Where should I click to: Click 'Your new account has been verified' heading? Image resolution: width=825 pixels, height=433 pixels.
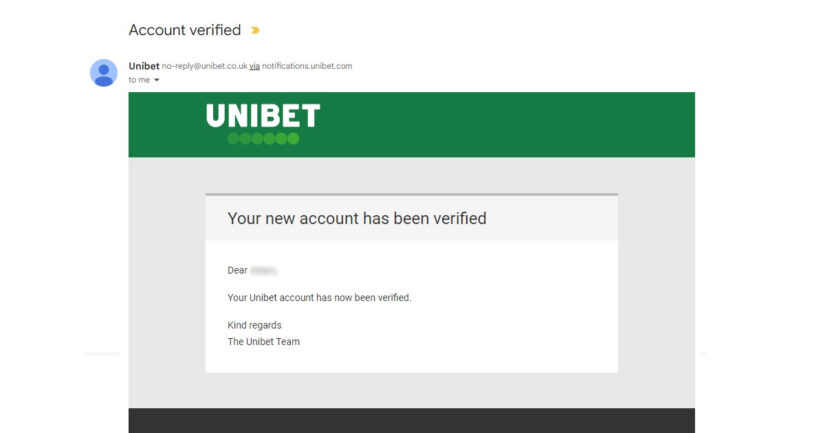357,218
